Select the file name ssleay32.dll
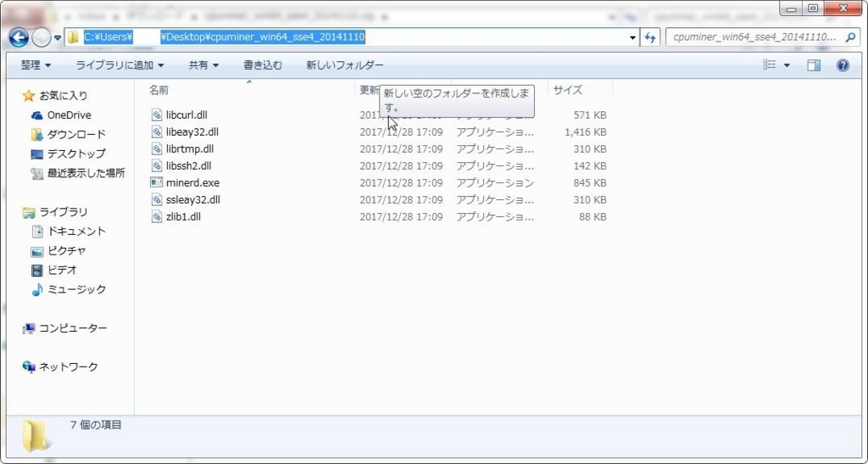 [193, 199]
